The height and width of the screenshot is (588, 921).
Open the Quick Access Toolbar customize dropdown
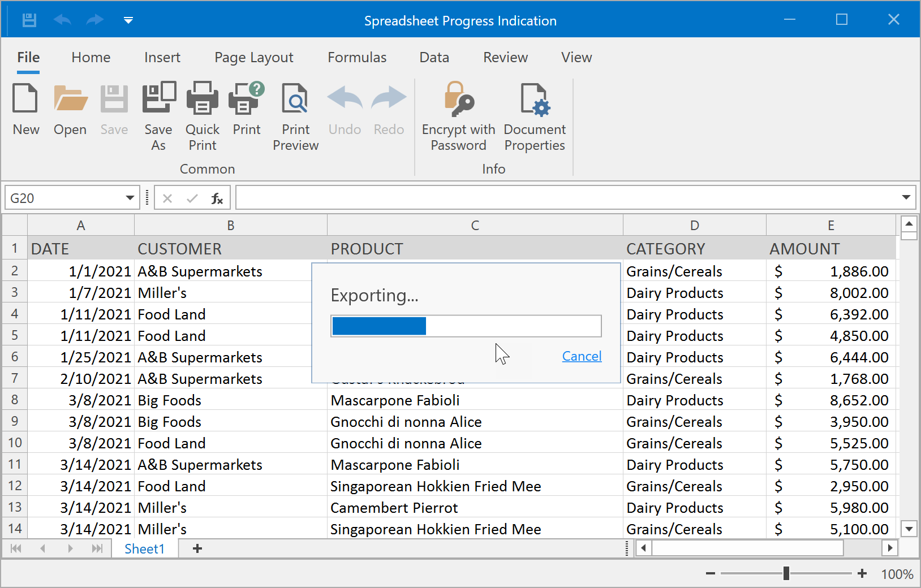[x=128, y=21]
